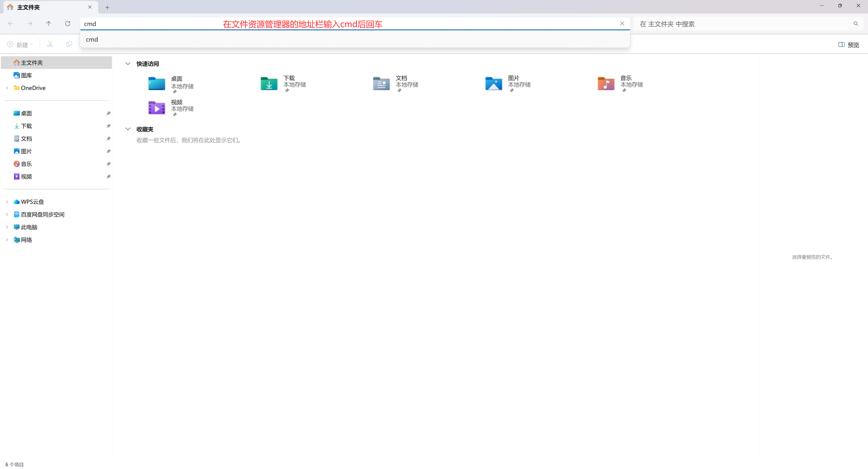Select WPS云盘 in navigation pane

click(x=32, y=202)
